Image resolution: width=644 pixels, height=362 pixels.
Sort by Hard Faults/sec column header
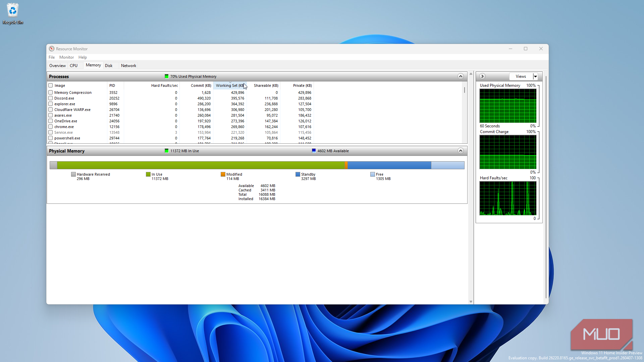(x=152, y=85)
